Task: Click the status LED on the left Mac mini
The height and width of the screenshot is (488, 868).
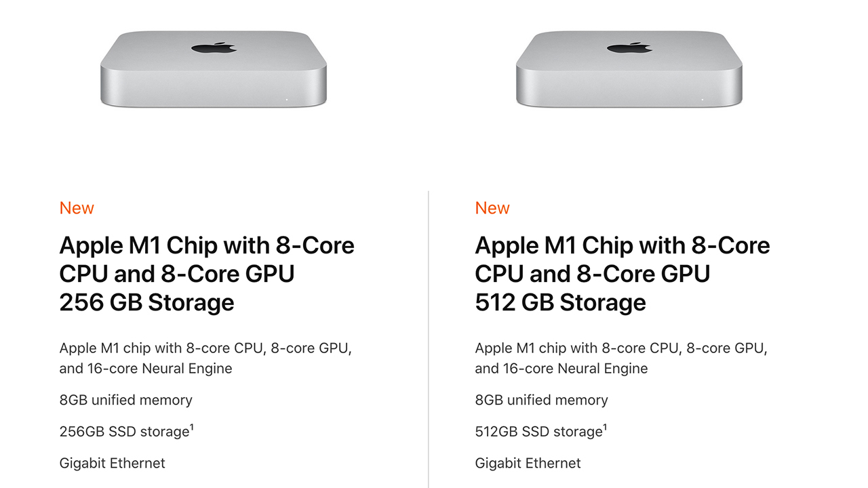Action: [x=286, y=100]
